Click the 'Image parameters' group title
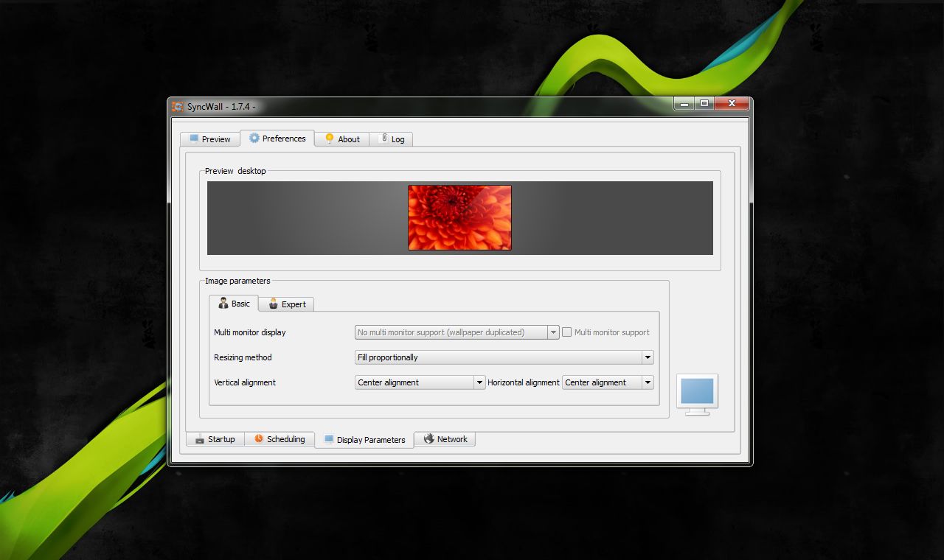This screenshot has width=944, height=560. click(237, 281)
